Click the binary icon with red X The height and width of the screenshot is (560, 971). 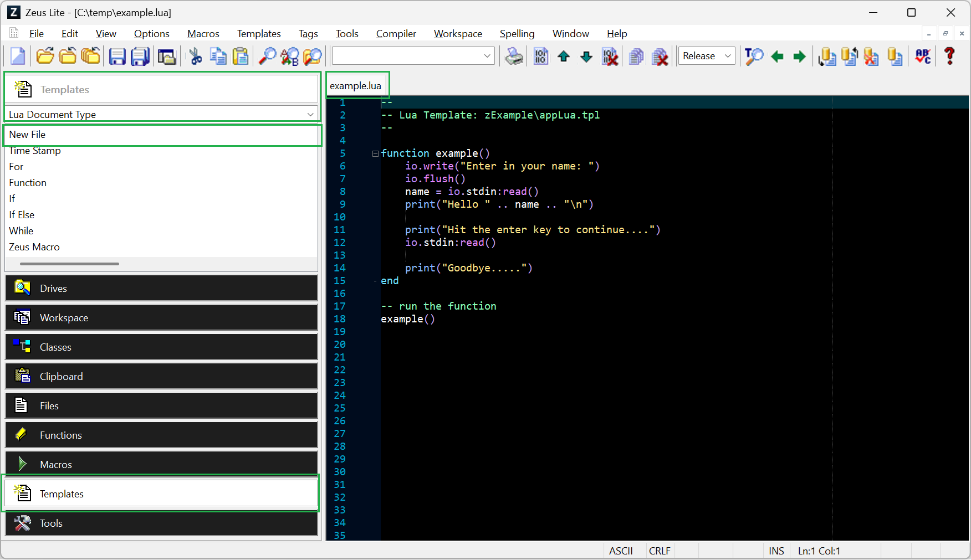[610, 56]
